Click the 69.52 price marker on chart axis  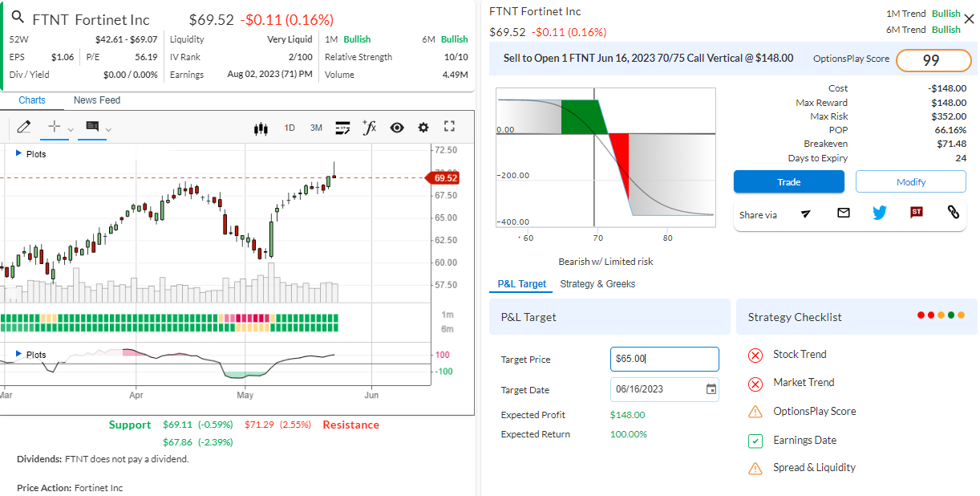[x=443, y=177]
